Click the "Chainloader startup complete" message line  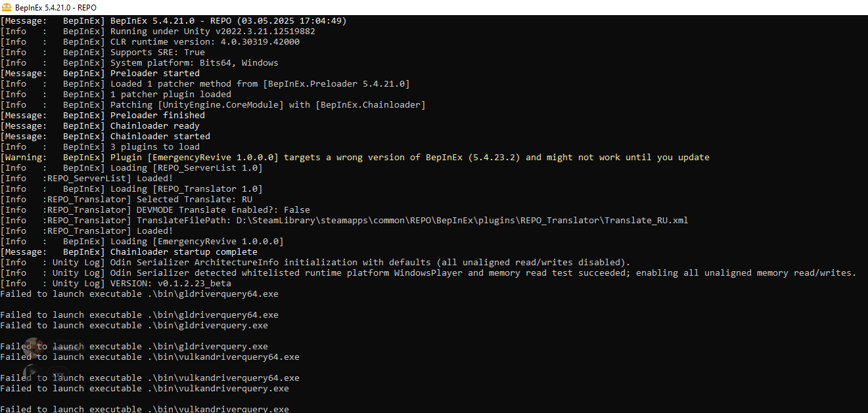pyautogui.click(x=183, y=252)
